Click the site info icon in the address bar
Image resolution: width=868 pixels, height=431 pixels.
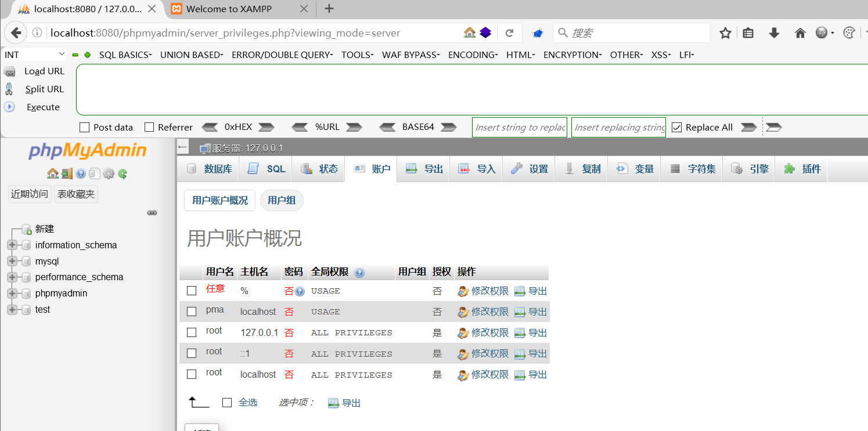37,33
